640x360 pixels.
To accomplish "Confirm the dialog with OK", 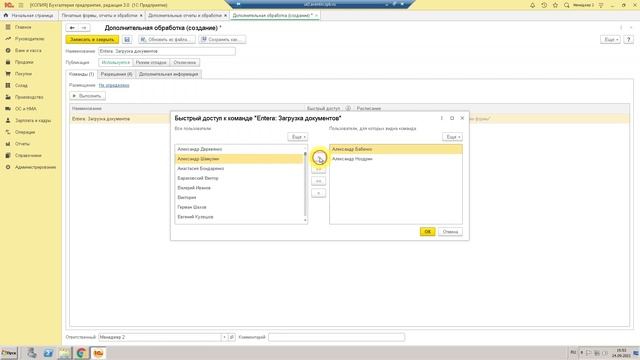I will (427, 232).
